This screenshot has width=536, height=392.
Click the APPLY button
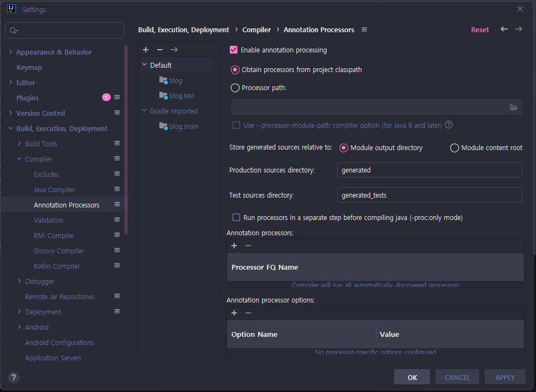[x=505, y=377]
